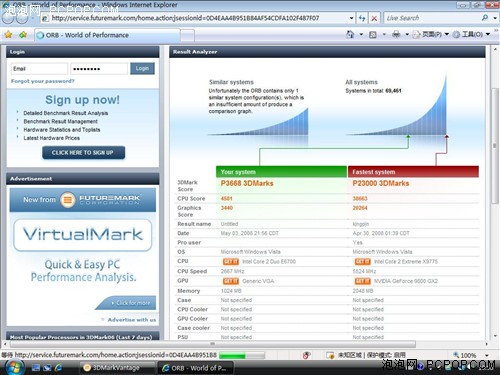The width and height of the screenshot is (500, 375).
Task: Click the vertical scrollbar down arrow
Action: click(495, 336)
